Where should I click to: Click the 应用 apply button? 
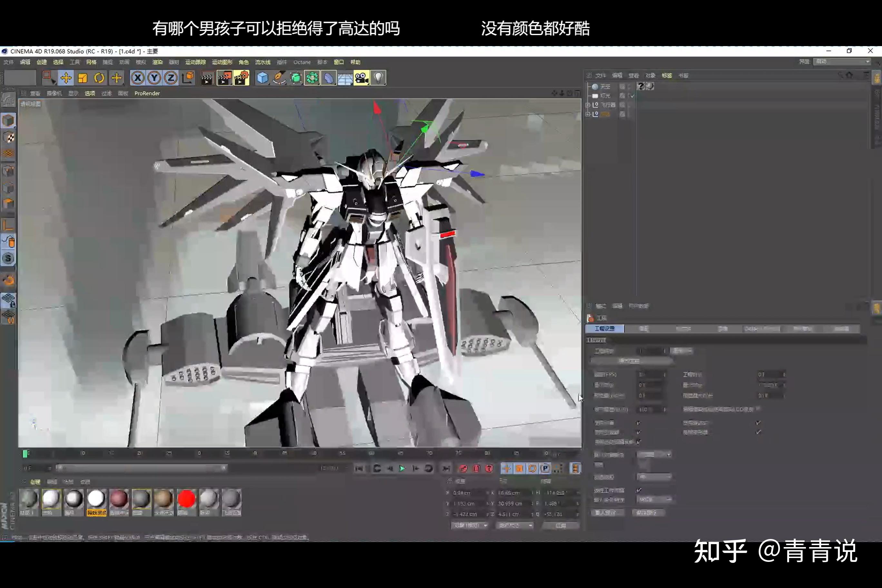[561, 526]
